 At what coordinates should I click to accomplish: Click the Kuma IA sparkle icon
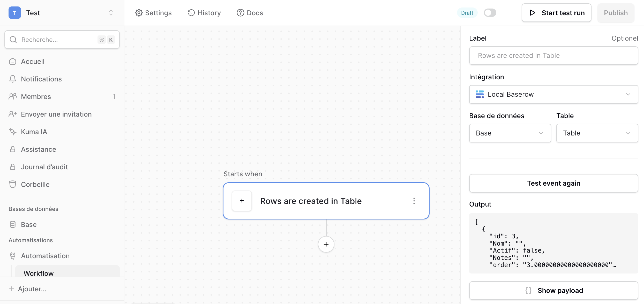[x=12, y=132]
